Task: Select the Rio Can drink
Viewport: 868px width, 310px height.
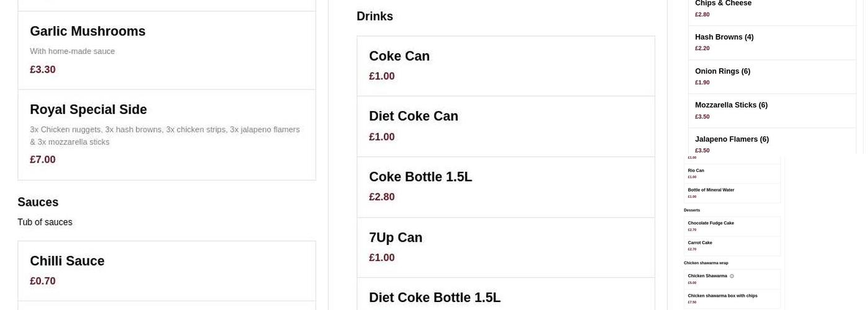Action: [x=732, y=173]
